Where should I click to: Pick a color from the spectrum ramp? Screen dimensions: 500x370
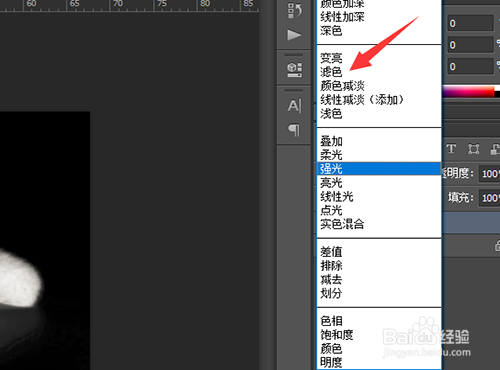pyautogui.click(x=471, y=92)
